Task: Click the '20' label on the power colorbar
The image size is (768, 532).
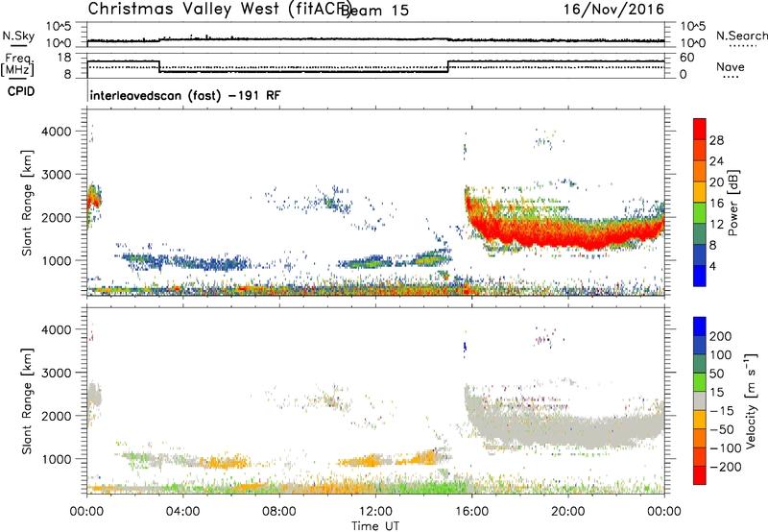Action: [716, 182]
